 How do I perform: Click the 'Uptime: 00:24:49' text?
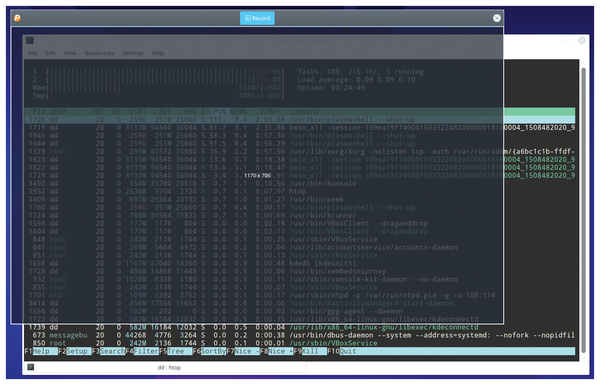331,88
